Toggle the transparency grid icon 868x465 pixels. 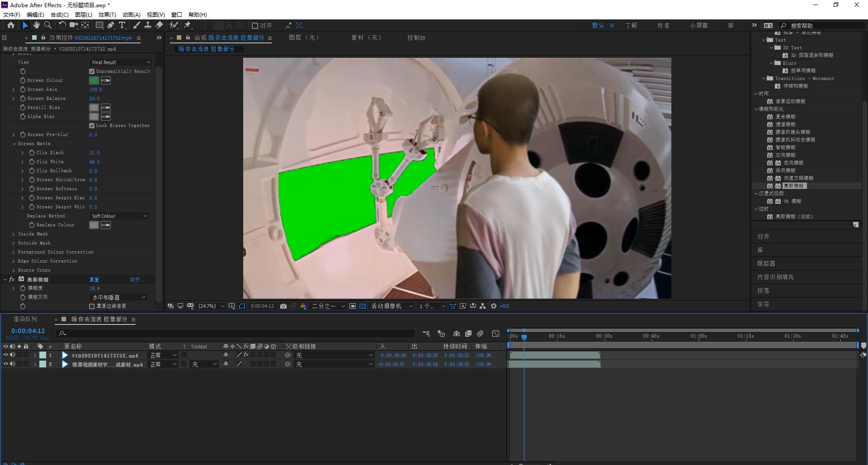click(363, 306)
